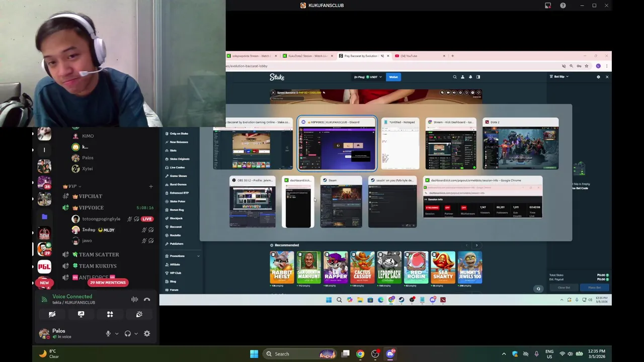Screen dimensions: 644x362
Task: Click the Place Bet button
Action: click(x=594, y=288)
